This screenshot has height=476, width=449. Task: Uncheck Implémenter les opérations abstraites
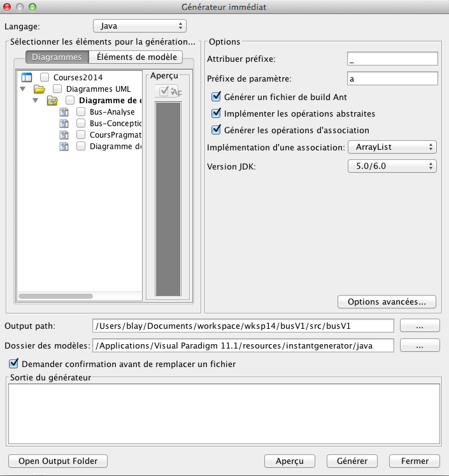216,114
